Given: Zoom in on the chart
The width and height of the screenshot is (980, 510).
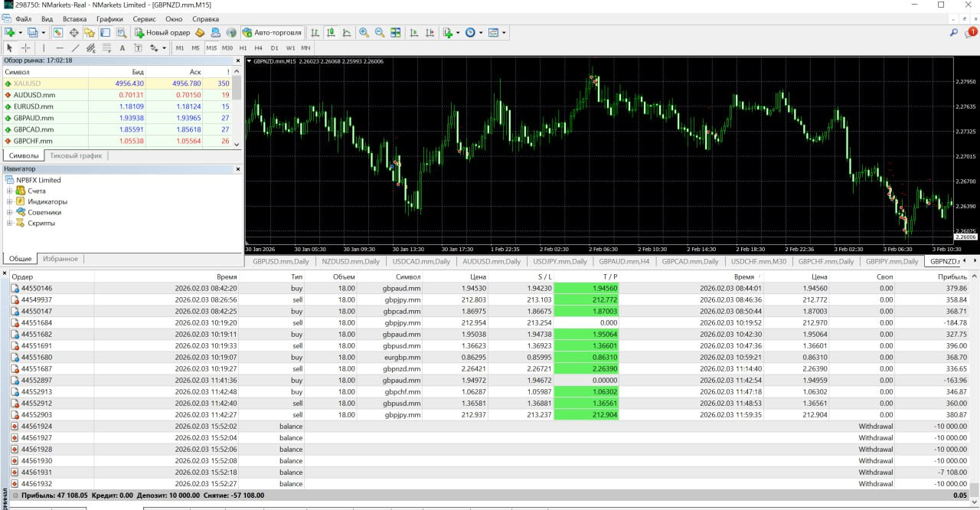Looking at the screenshot, I should point(364,33).
